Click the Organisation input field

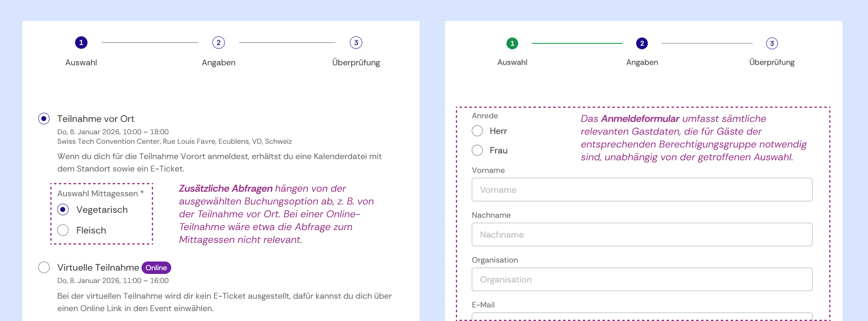point(642,279)
